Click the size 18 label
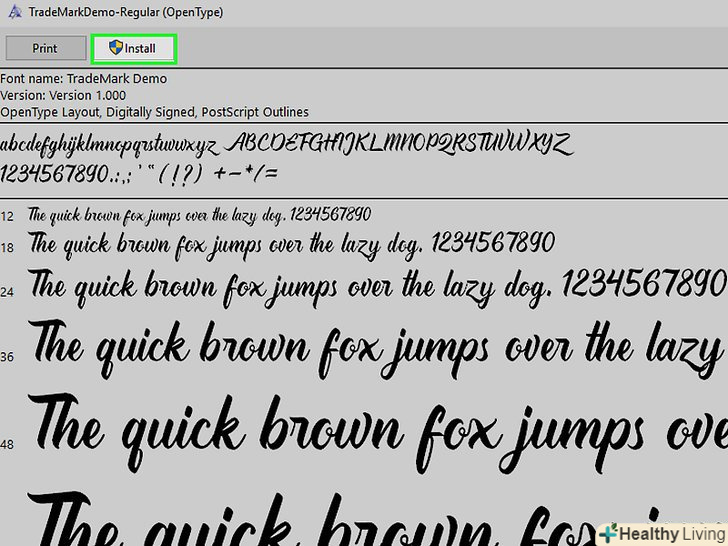Screen dimensions: 728x546 [x=8, y=247]
